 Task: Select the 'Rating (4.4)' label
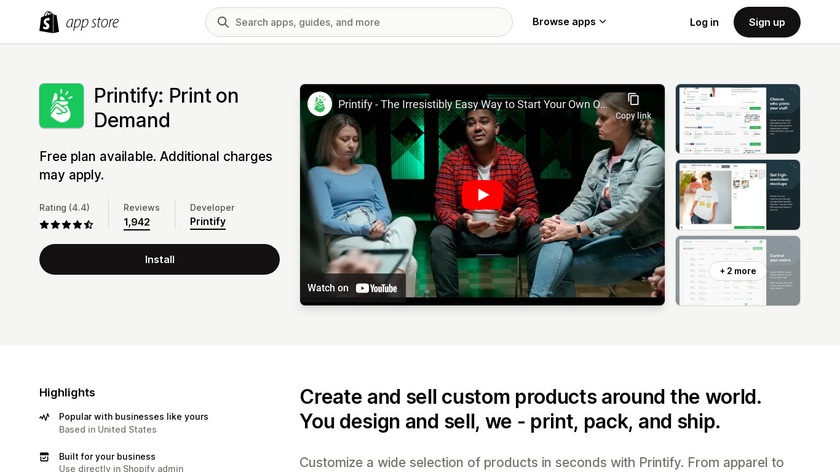click(x=64, y=208)
